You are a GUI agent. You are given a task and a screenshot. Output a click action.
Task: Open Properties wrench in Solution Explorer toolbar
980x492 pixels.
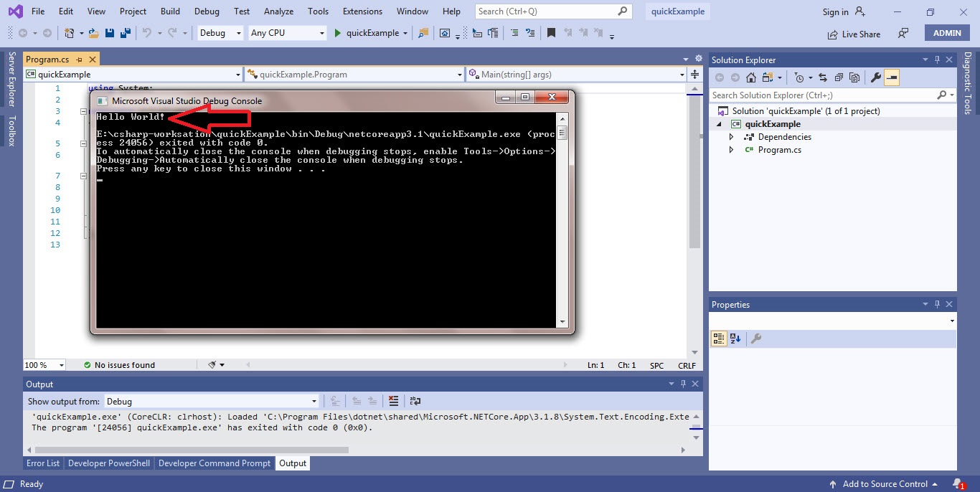876,77
